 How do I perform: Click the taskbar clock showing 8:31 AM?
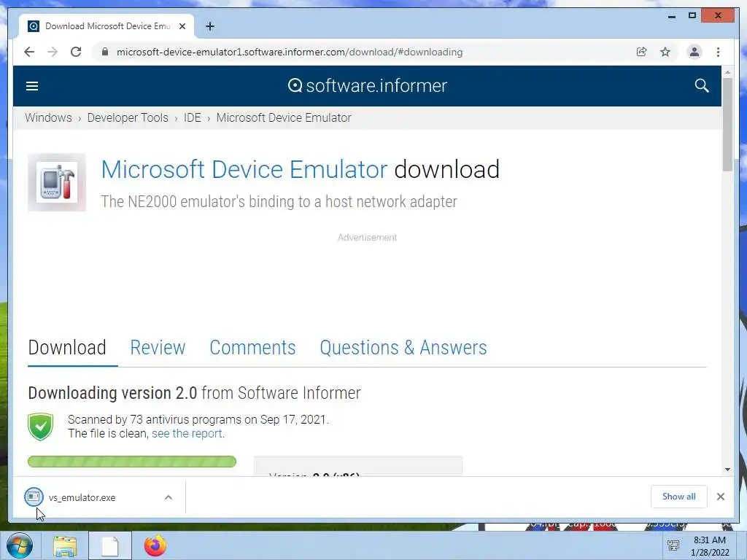(x=710, y=546)
